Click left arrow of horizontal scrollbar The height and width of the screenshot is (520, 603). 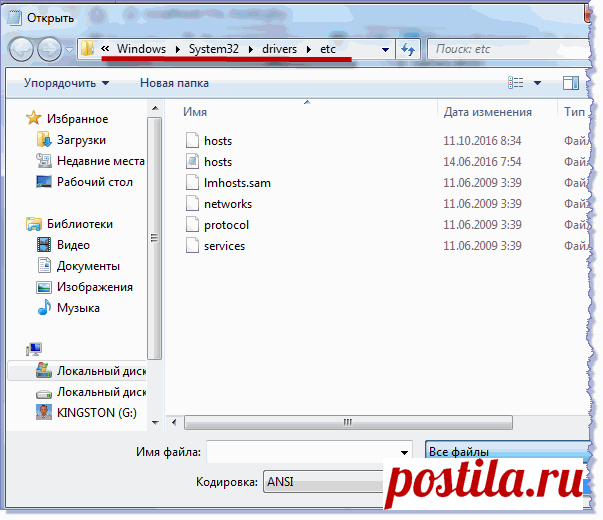point(174,422)
